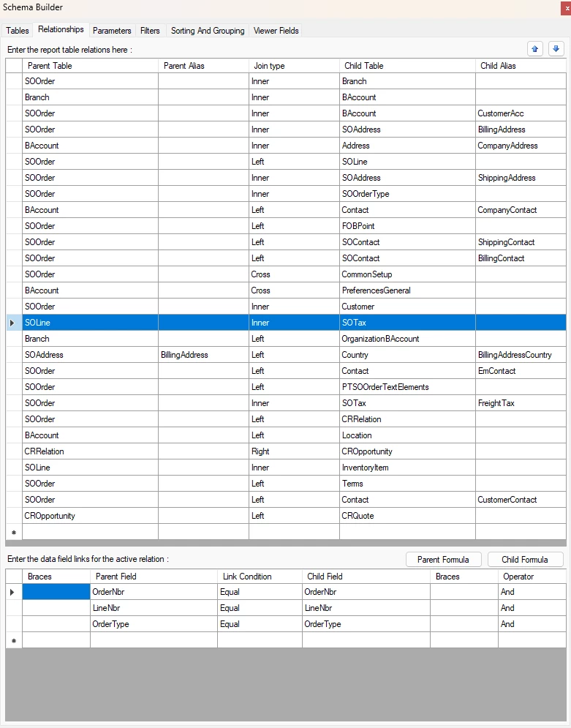Click the PreferencesGeneral child table cell
Viewport: 571px width, 728px height.
[x=407, y=290]
